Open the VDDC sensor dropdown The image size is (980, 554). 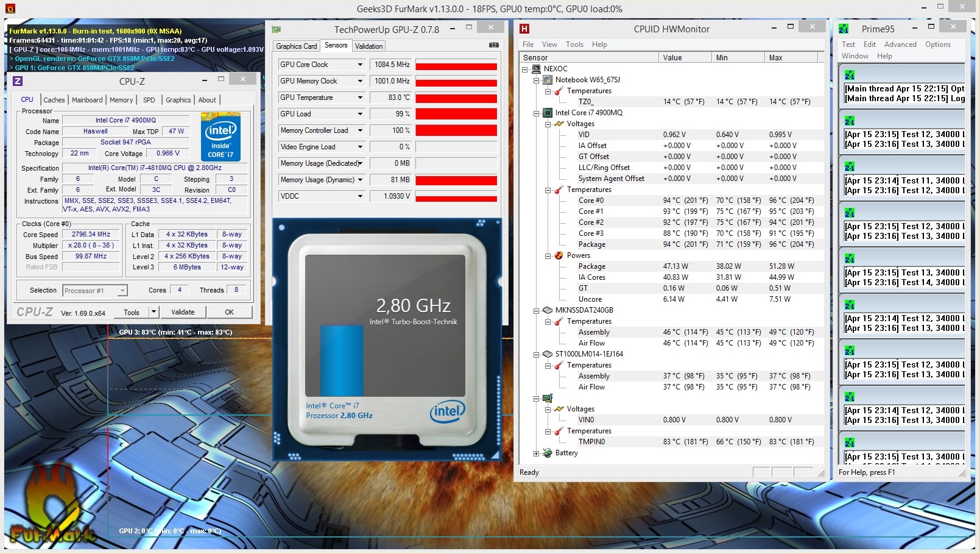(x=360, y=196)
